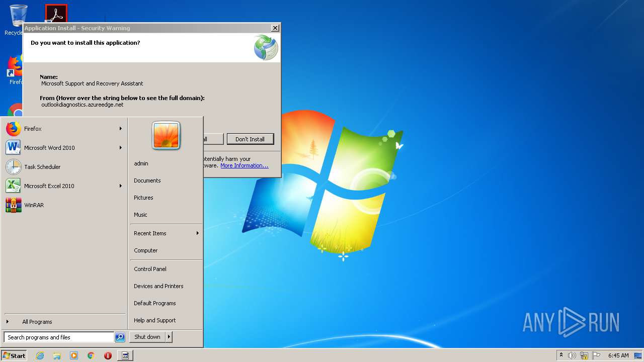Click Don't Install in Security Warning
The image size is (644, 362).
[250, 139]
